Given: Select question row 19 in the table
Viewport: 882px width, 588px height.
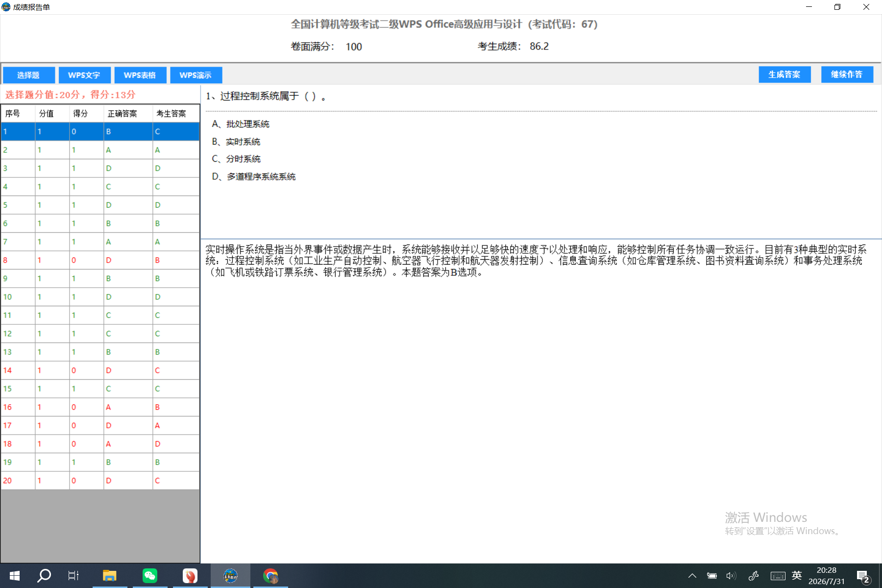Looking at the screenshot, I should pyautogui.click(x=100, y=462).
